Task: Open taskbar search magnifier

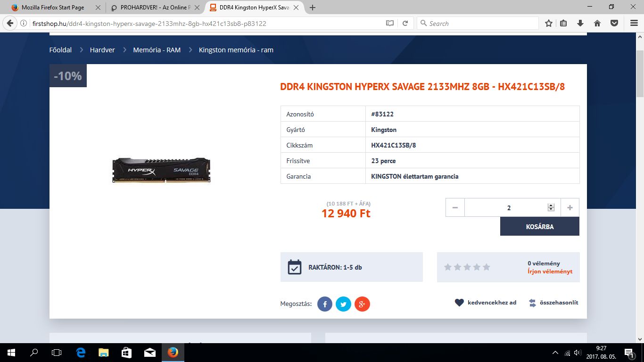Action: [x=34, y=352]
